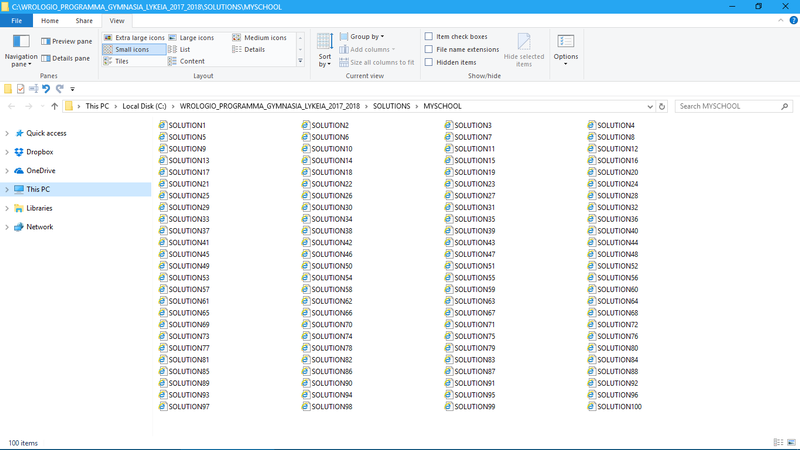Open the Dropbox folder in sidebar
800x450 pixels.
40,152
